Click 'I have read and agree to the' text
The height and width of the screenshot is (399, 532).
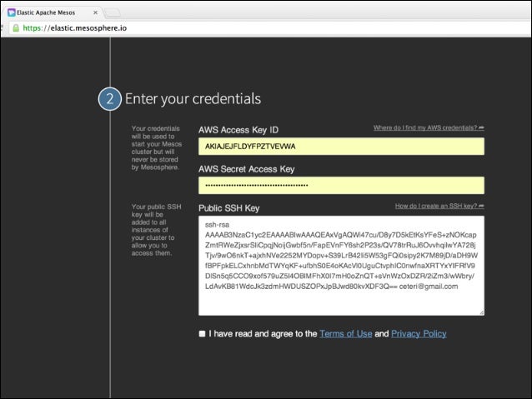[263, 333]
